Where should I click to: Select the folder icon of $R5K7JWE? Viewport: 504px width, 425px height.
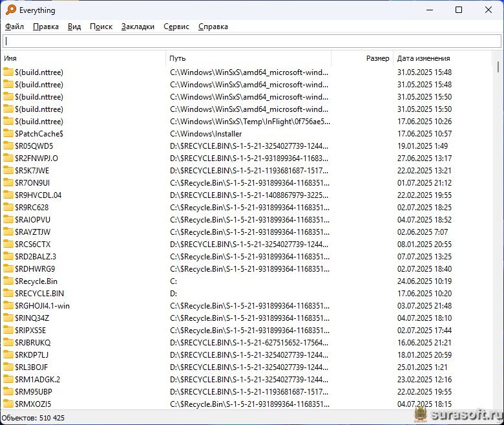pos(8,170)
